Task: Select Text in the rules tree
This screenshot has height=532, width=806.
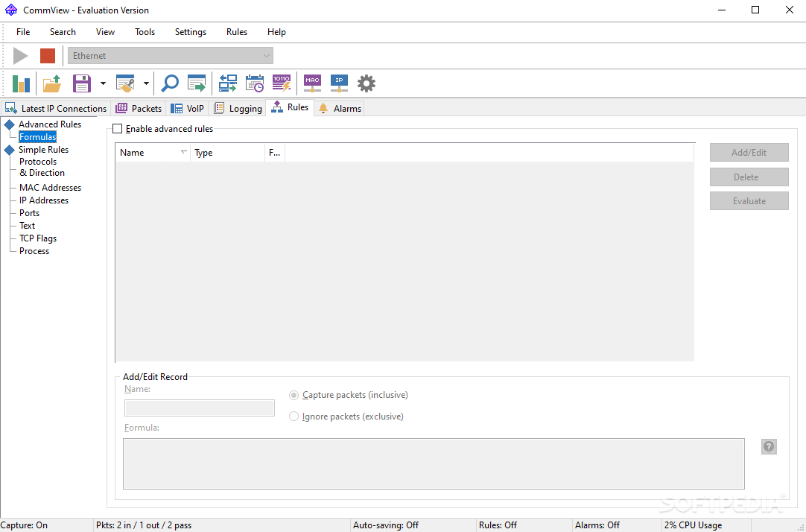Action: (28, 226)
